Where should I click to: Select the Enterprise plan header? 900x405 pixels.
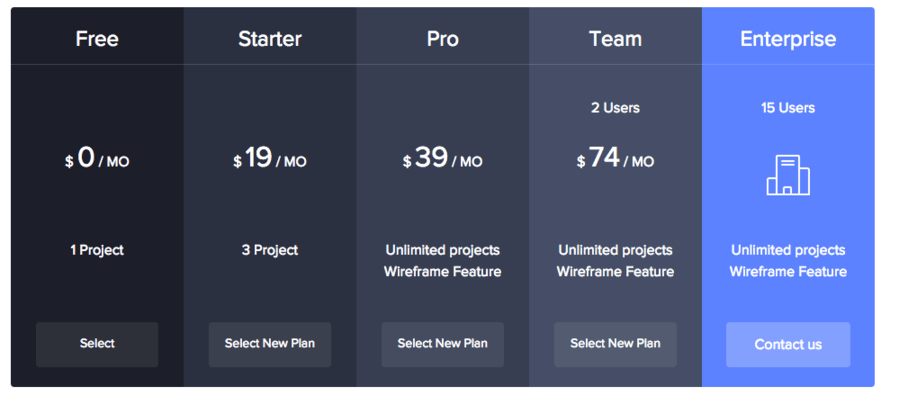(788, 39)
